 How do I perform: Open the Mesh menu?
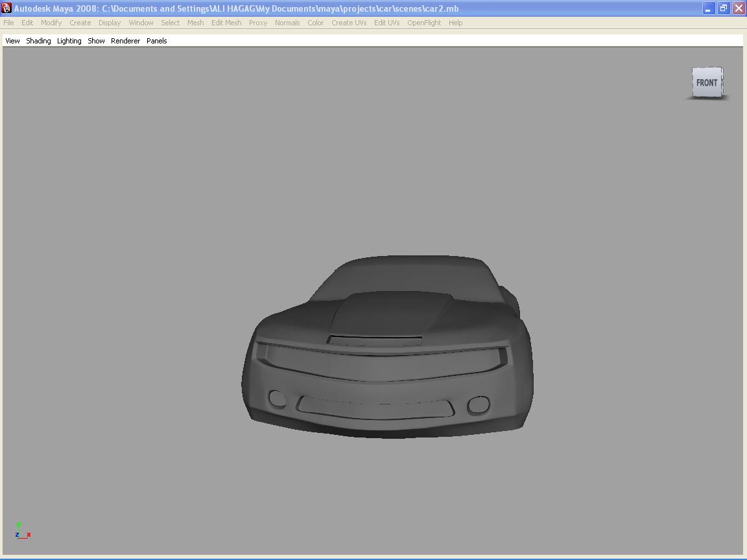(195, 23)
